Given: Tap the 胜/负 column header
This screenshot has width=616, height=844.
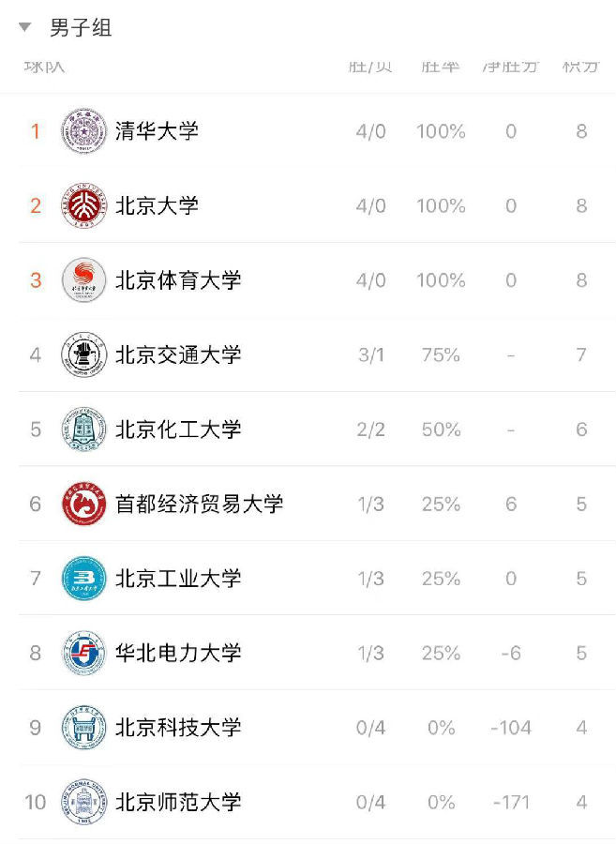Looking at the screenshot, I should 370,67.
